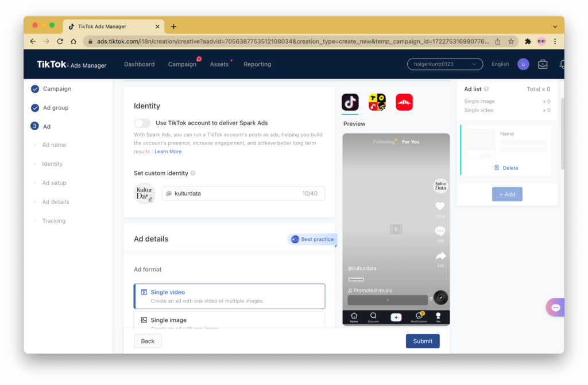Open a new browser tab
The width and height of the screenshot is (588, 385).
pos(173,26)
